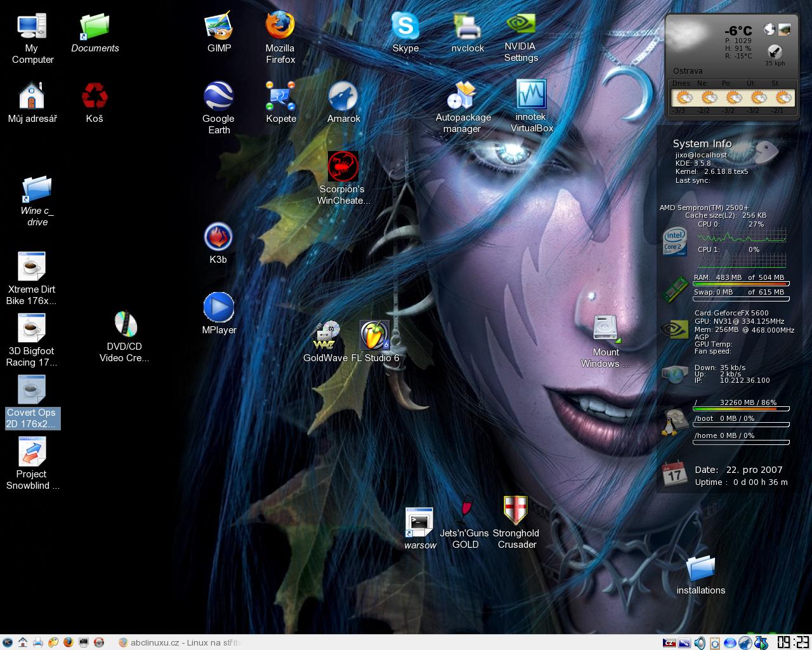Click the RAM usage bar
This screenshot has height=650, width=812.
(x=741, y=283)
